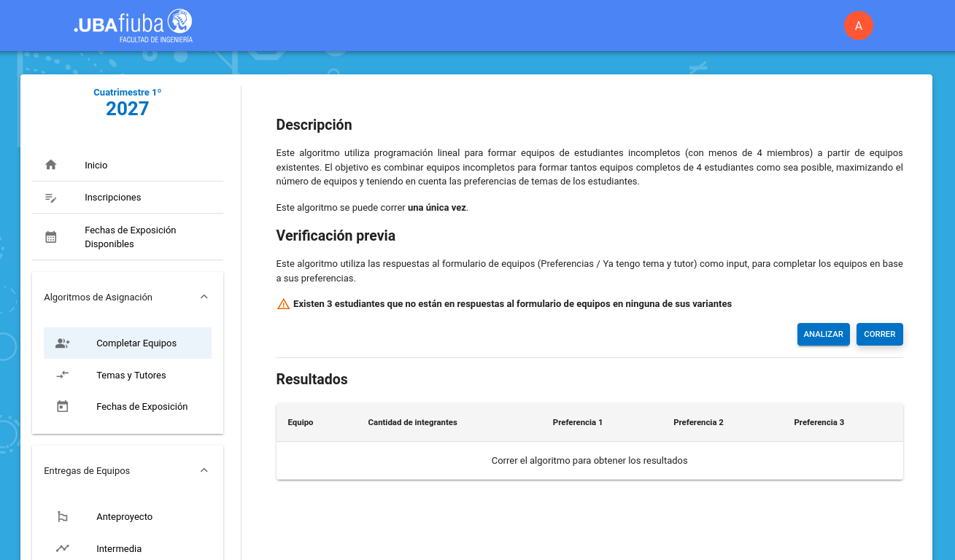This screenshot has width=955, height=560.
Task: Open the Inscripciones menu item
Action: click(112, 198)
